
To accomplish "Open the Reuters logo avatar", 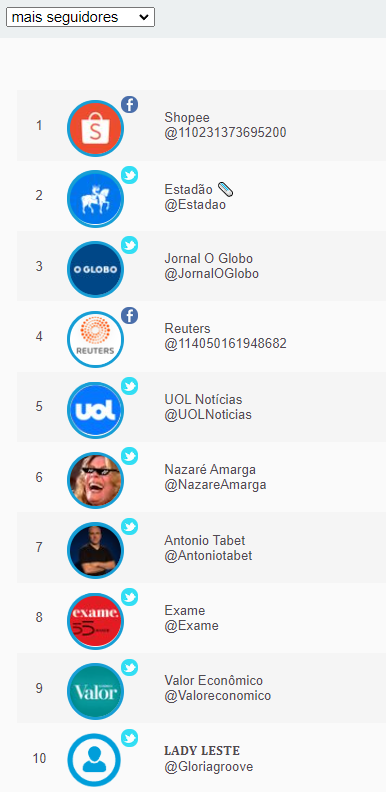I will pos(95,339).
